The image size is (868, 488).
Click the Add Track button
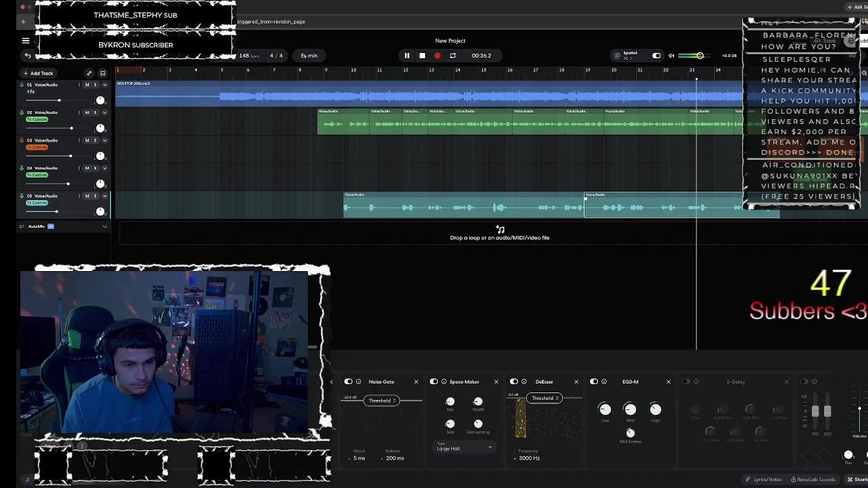click(x=38, y=73)
